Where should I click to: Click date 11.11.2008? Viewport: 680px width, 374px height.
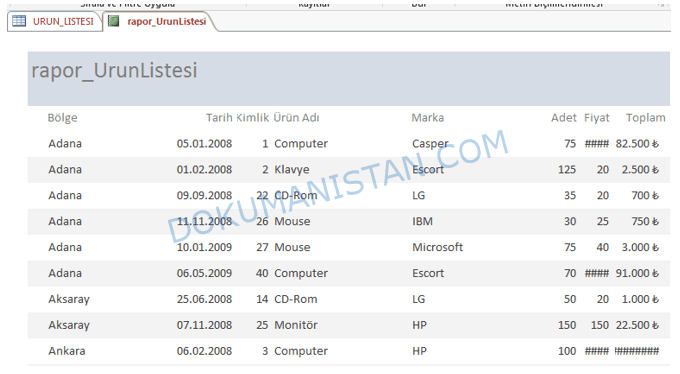click(x=204, y=222)
